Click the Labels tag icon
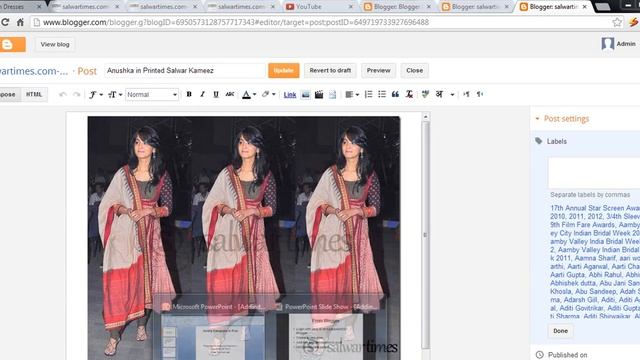This screenshot has width=640, height=360. pyautogui.click(x=539, y=141)
